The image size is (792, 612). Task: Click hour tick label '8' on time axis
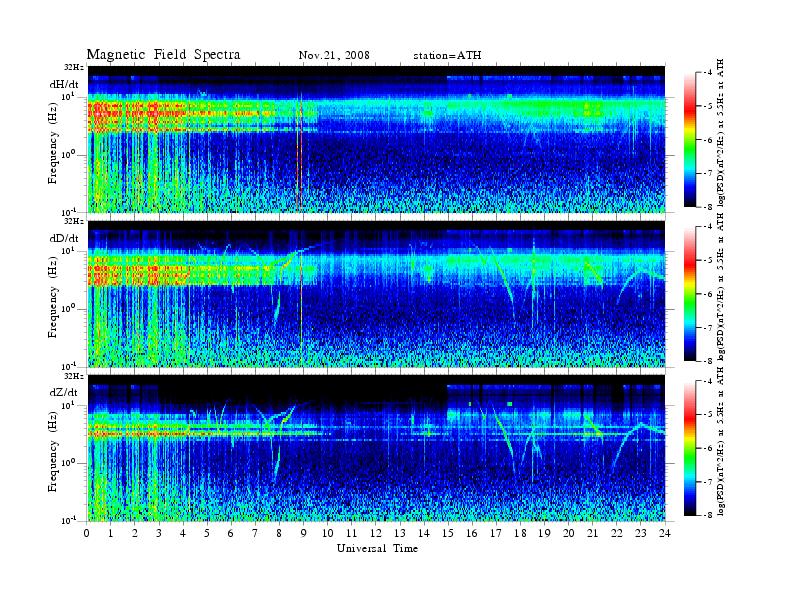point(279,533)
